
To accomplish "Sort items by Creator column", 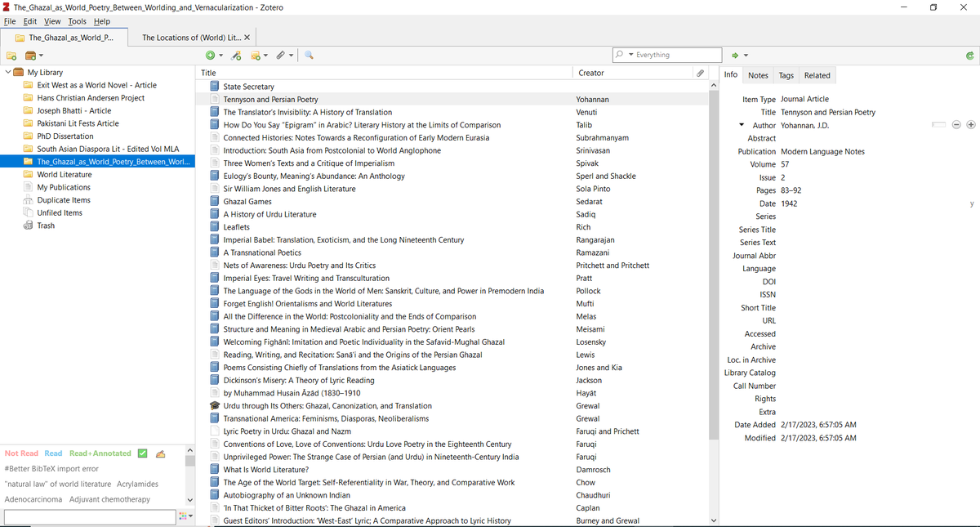I will pyautogui.click(x=633, y=73).
